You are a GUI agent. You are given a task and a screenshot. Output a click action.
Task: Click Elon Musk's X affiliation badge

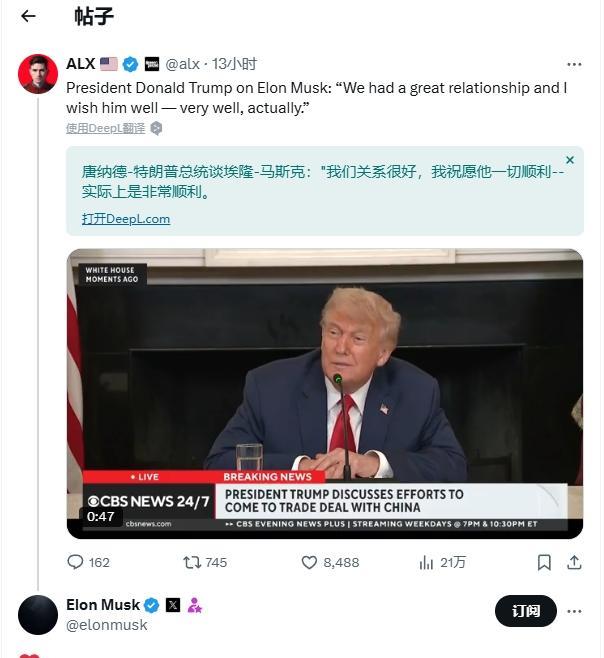pyautogui.click(x=173, y=605)
